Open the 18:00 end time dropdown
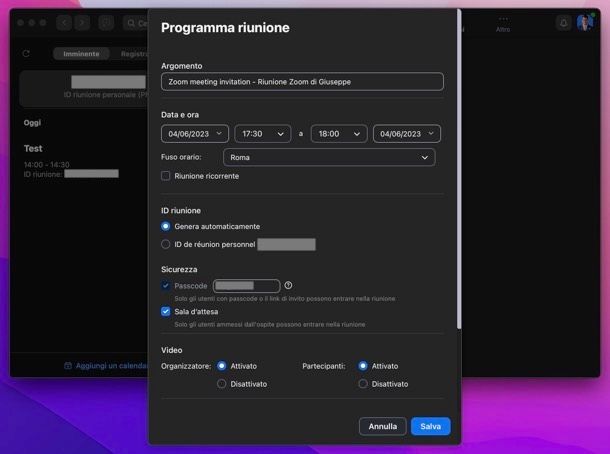610x454 pixels. [x=339, y=134]
